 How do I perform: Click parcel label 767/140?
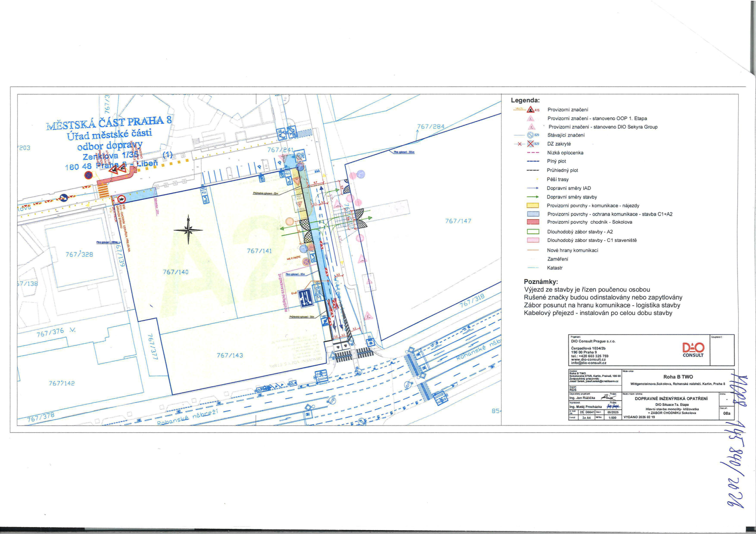175,272
